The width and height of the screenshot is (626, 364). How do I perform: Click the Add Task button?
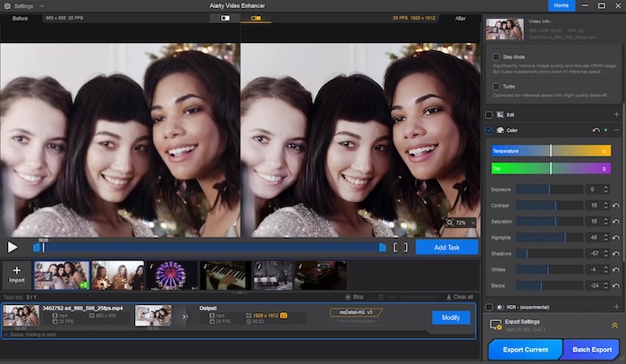click(446, 247)
